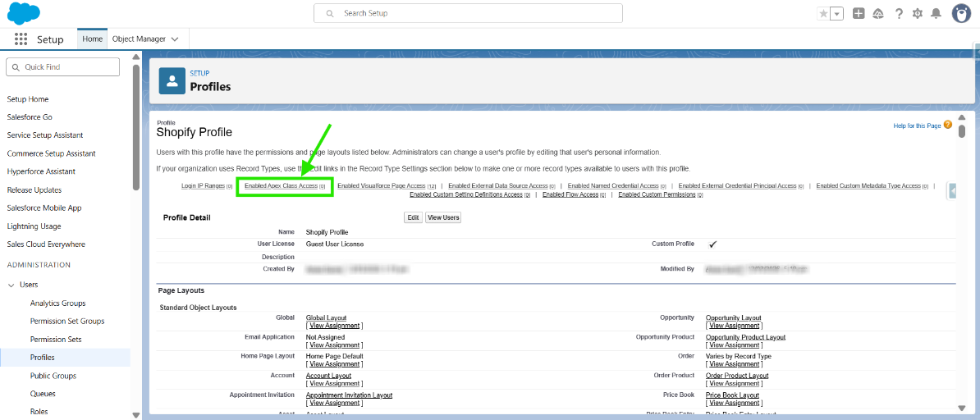Screen dimensions: 980x420
Task: Click the Custom Profile checkmark
Action: click(712, 244)
